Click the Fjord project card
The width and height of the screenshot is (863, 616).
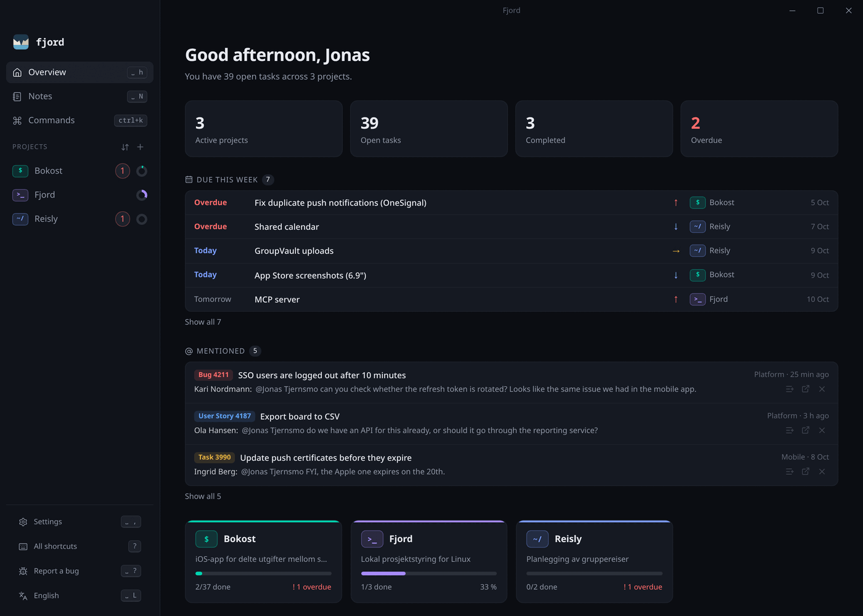(x=428, y=561)
